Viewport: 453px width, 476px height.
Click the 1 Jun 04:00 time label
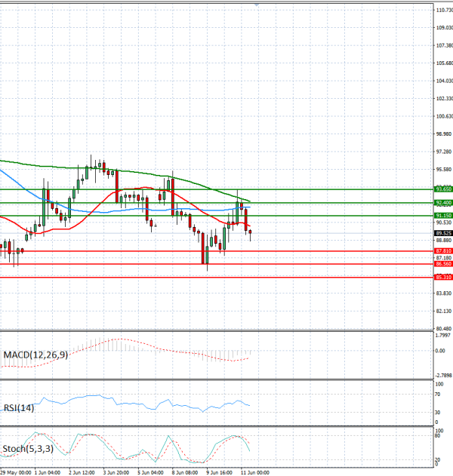click(48, 473)
